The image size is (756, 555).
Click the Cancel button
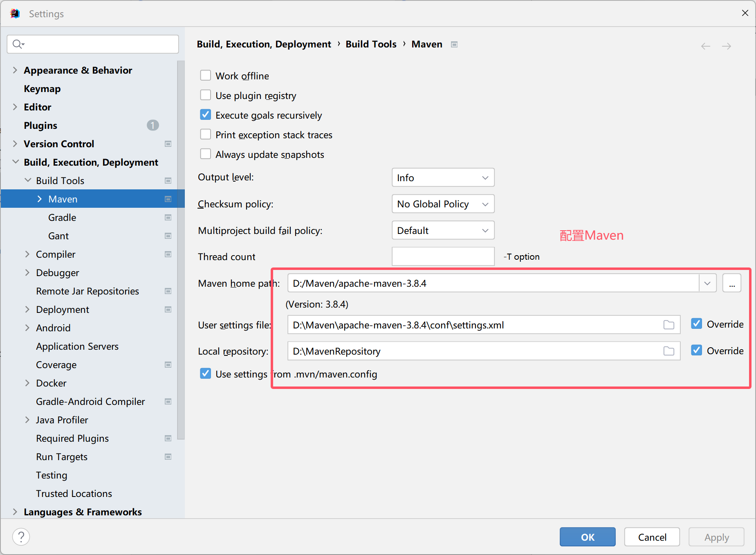tap(652, 537)
